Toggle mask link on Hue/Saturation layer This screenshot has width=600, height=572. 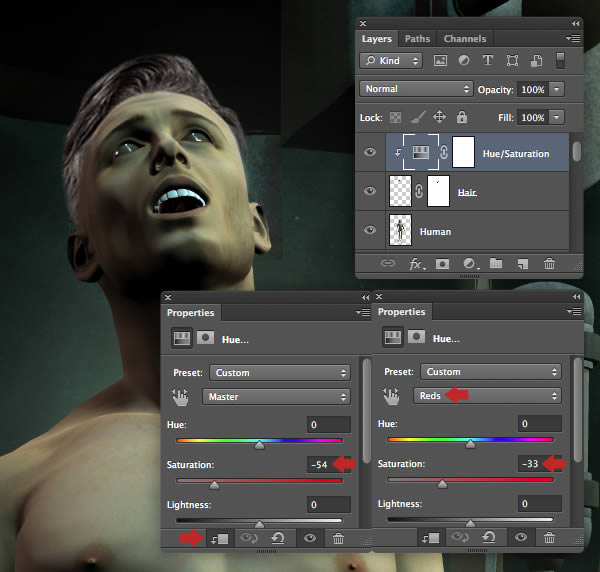click(444, 152)
